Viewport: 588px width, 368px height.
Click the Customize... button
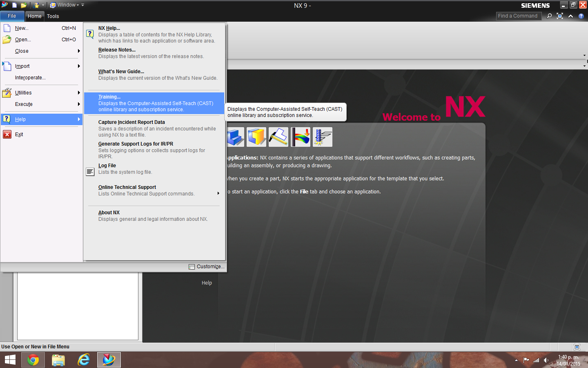[207, 267]
